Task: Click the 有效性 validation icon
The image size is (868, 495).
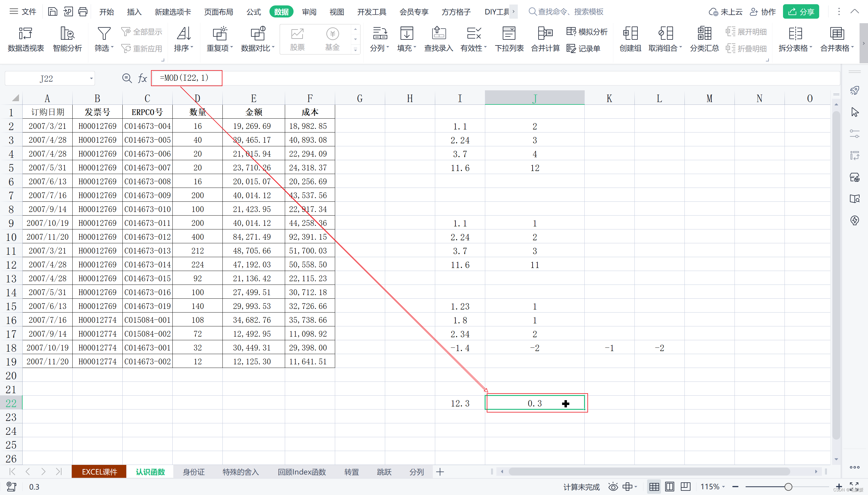Action: click(474, 33)
